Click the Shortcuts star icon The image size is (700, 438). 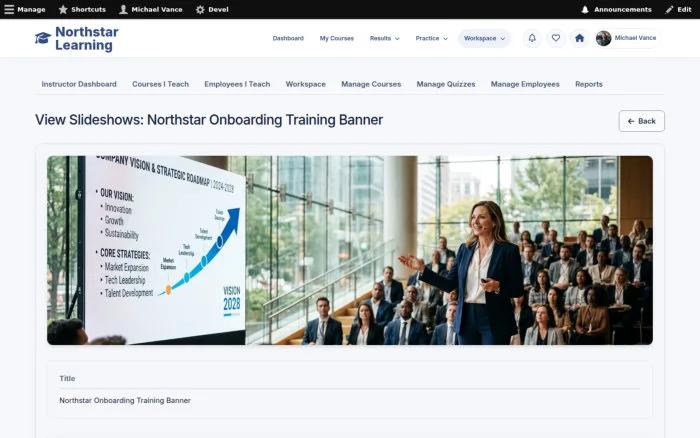click(63, 9)
